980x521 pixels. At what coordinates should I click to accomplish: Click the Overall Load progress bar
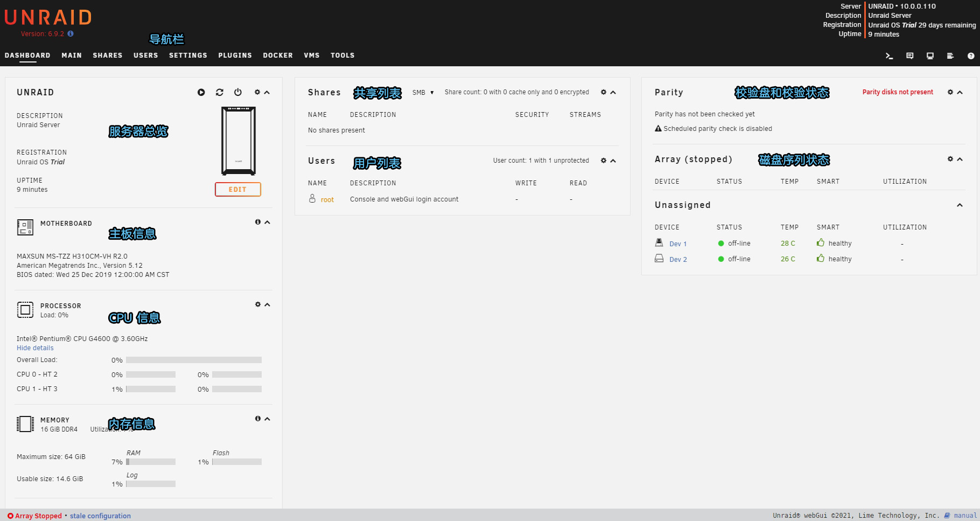[x=194, y=360]
